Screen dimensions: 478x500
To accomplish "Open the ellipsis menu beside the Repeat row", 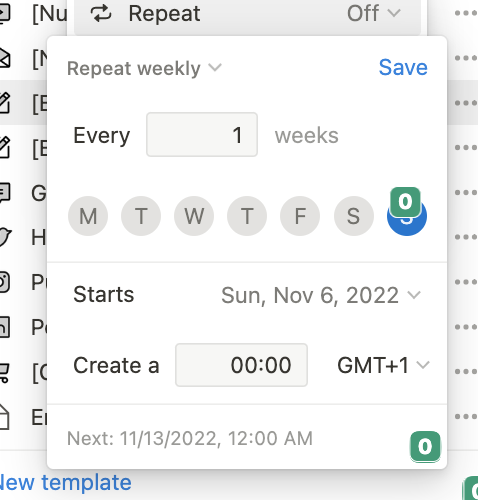I will point(466,13).
